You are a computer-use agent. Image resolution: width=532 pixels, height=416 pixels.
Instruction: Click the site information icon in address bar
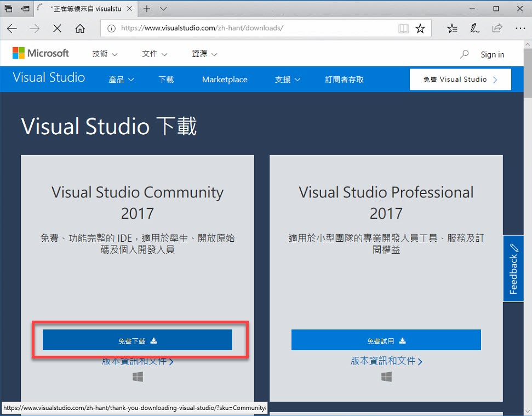(111, 28)
